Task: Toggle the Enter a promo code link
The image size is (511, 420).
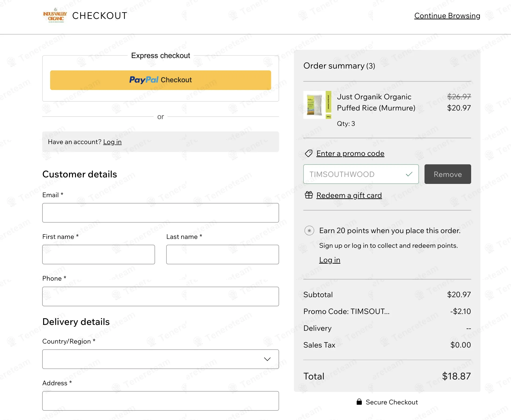Action: pyautogui.click(x=350, y=153)
